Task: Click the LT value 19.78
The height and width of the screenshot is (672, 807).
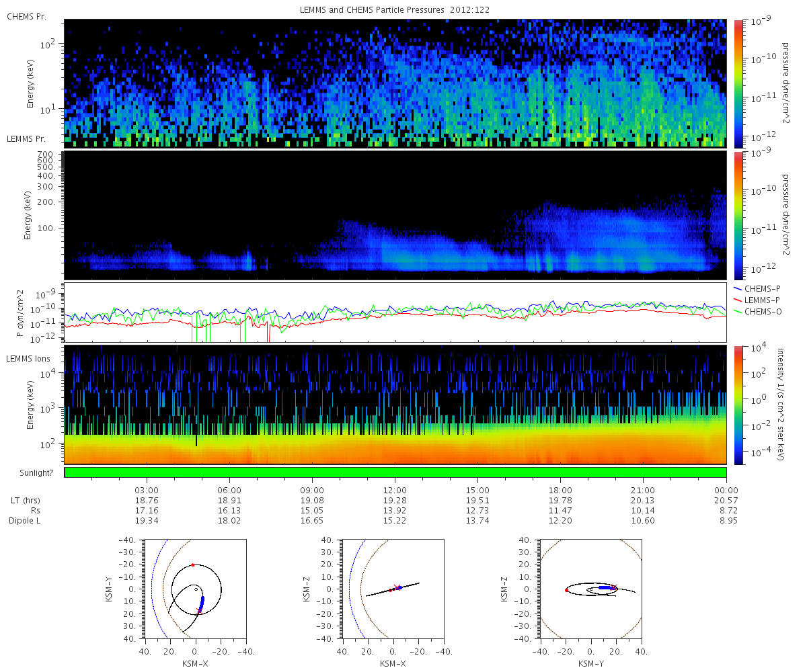Action: pos(560,501)
